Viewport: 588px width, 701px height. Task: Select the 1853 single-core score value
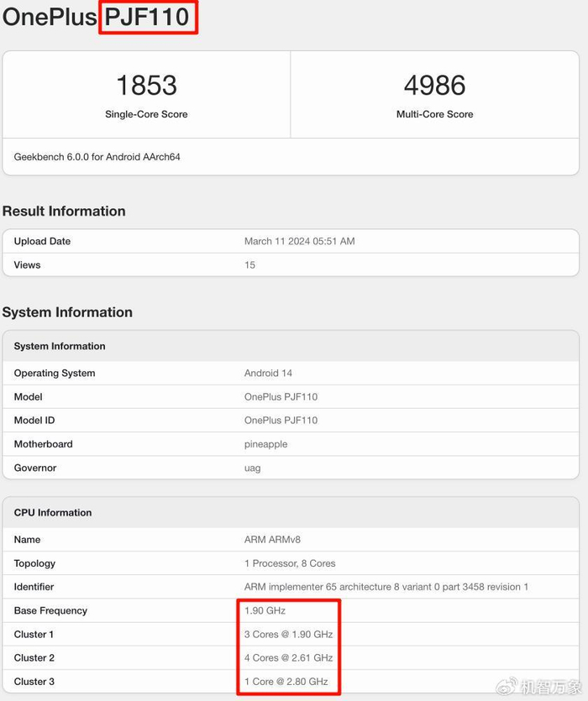[146, 85]
